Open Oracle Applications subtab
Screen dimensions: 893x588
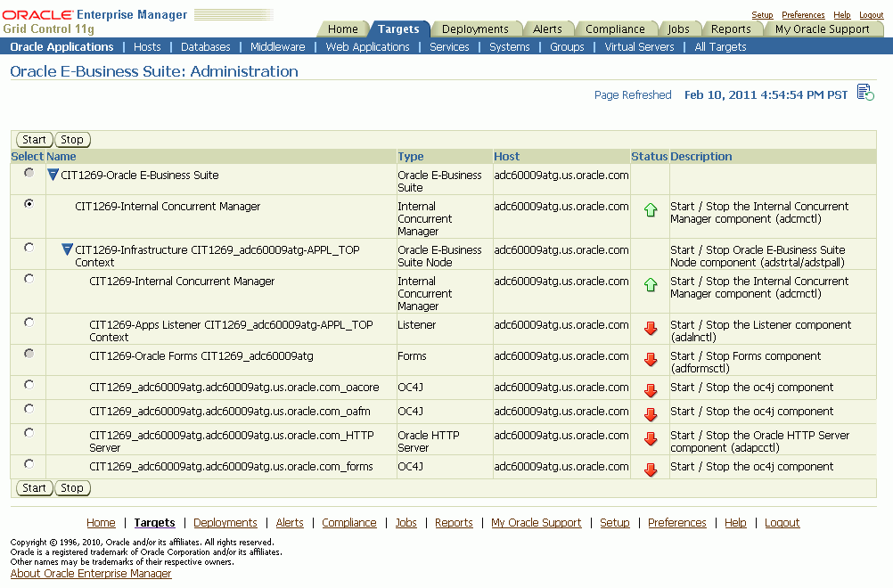click(61, 46)
